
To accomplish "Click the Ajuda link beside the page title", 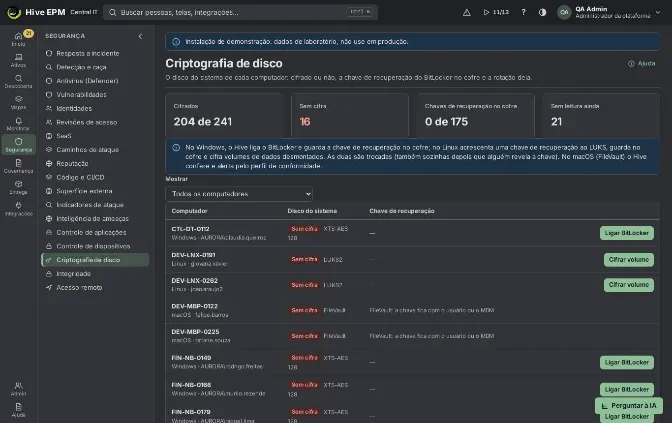I will tap(642, 63).
